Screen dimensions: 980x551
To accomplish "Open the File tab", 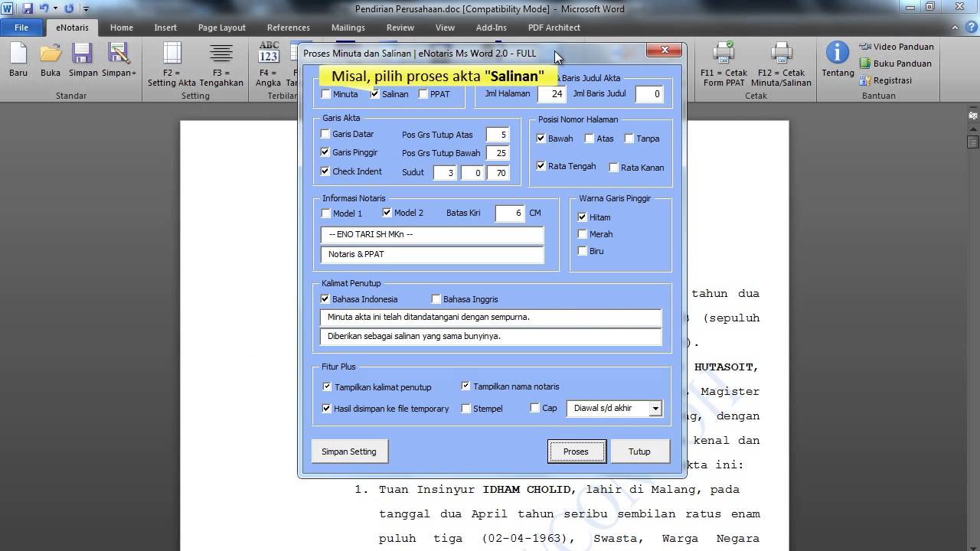I will [x=21, y=28].
